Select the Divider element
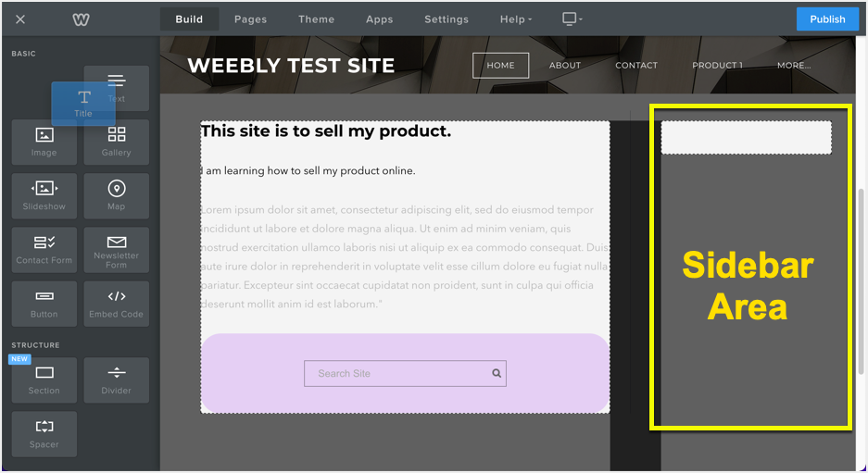Viewport: 868px width, 473px height. click(116, 380)
